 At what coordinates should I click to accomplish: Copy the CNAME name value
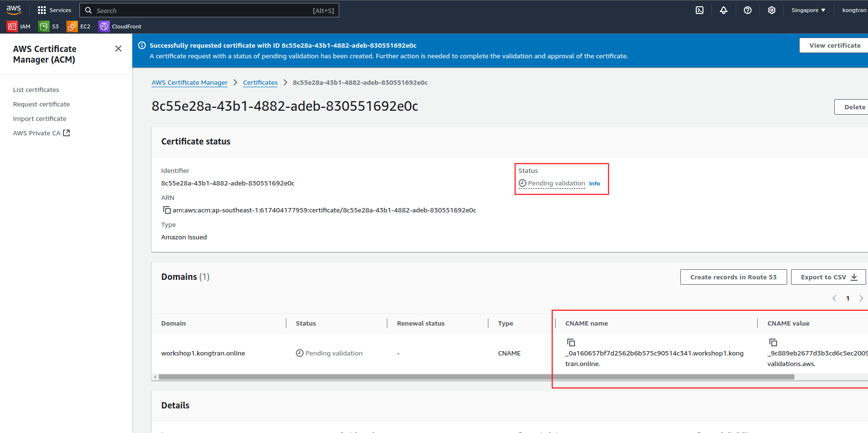tap(571, 342)
